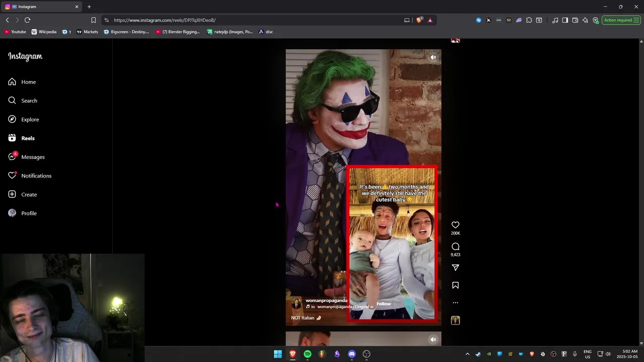
Task: Select the Instagram browser tab
Action: [x=42, y=7]
